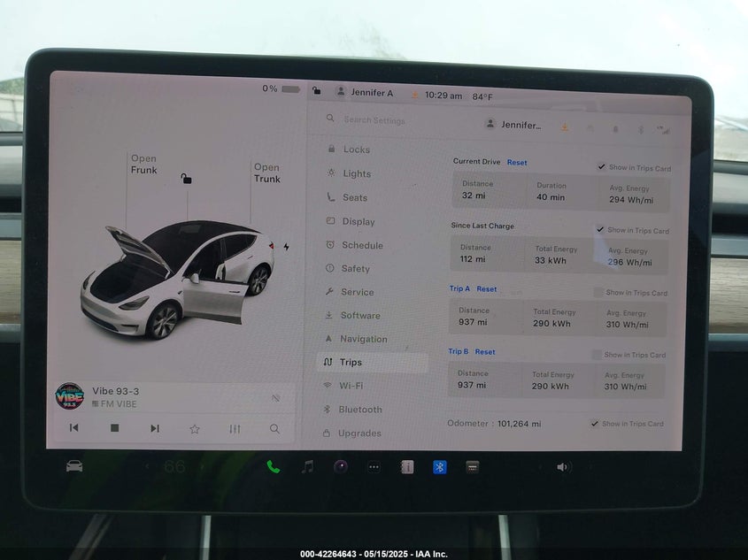
Task: Tap the Bluetooth icon in bottom dock
Action: [440, 467]
